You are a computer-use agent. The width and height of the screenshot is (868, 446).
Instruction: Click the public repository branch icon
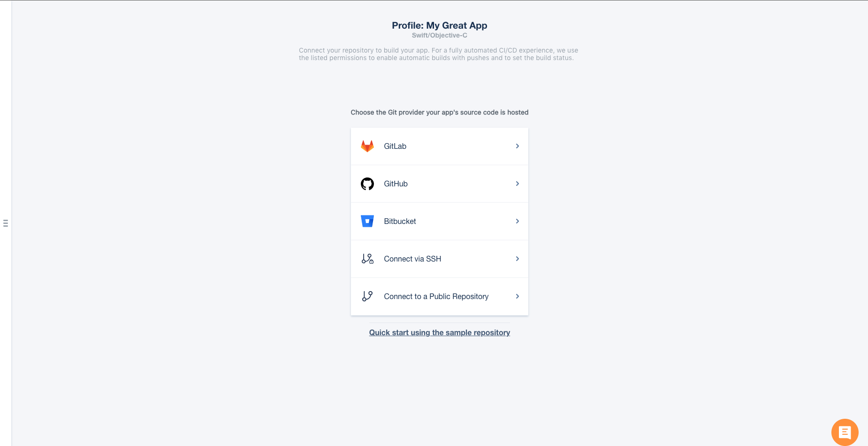pos(367,296)
